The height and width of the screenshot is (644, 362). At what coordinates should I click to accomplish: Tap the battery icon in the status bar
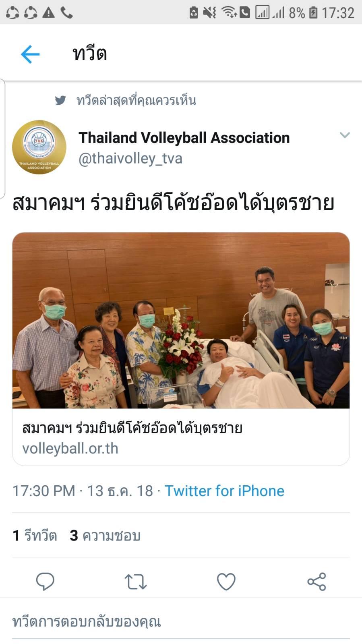[313, 13]
